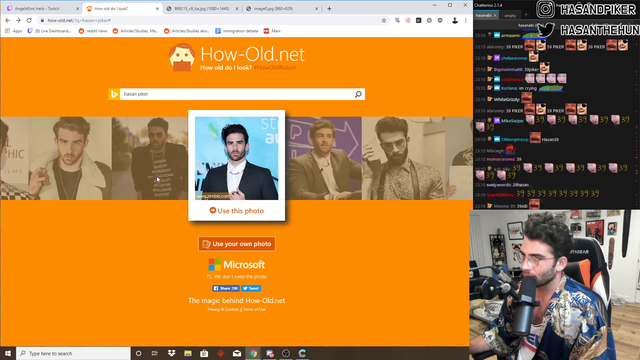Viewport: 640px width, 360px height.
Task: Open the Terms of Use link
Action: [x=254, y=309]
